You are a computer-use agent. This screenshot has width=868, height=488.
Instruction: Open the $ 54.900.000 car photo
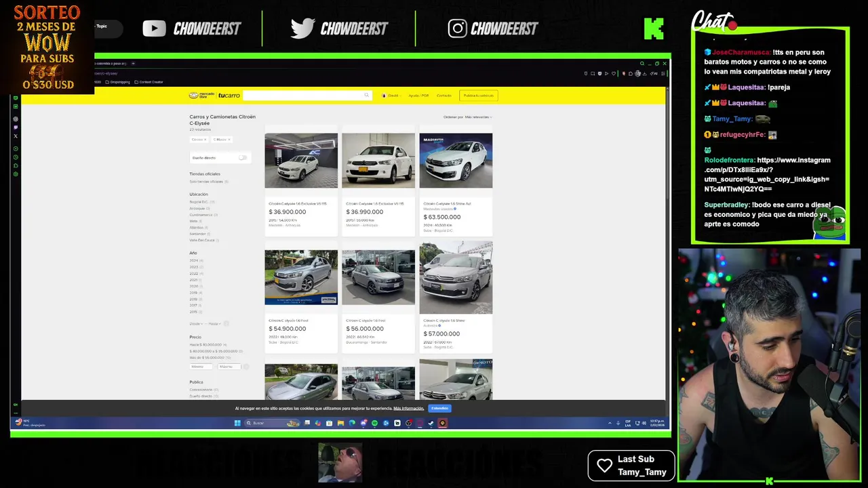point(301,277)
